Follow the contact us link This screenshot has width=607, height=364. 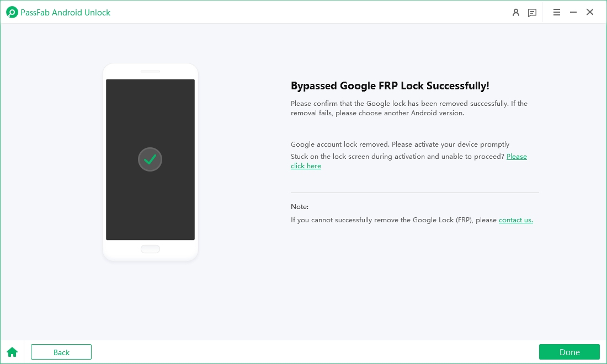tap(515, 220)
